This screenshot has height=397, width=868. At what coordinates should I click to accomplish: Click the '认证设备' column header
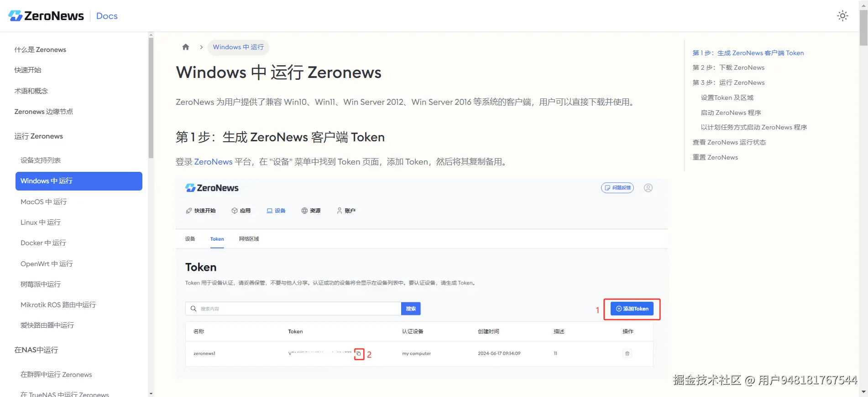pyautogui.click(x=413, y=331)
